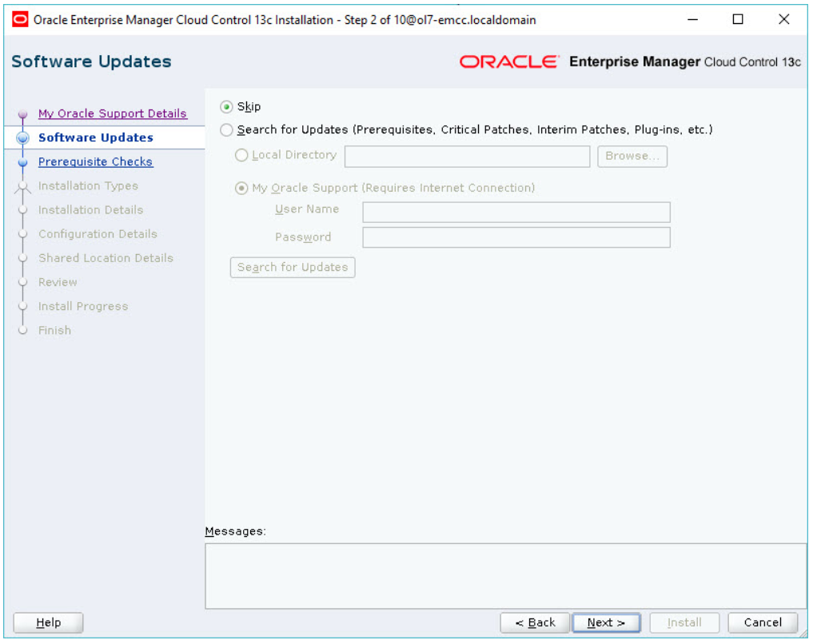The height and width of the screenshot is (644, 813).
Task: Click the Oracle logo in the title bar
Action: [x=20, y=20]
